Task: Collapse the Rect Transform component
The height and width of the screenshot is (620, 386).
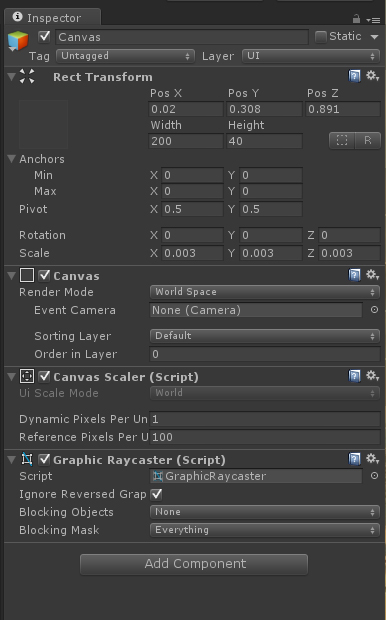Action: [12, 76]
